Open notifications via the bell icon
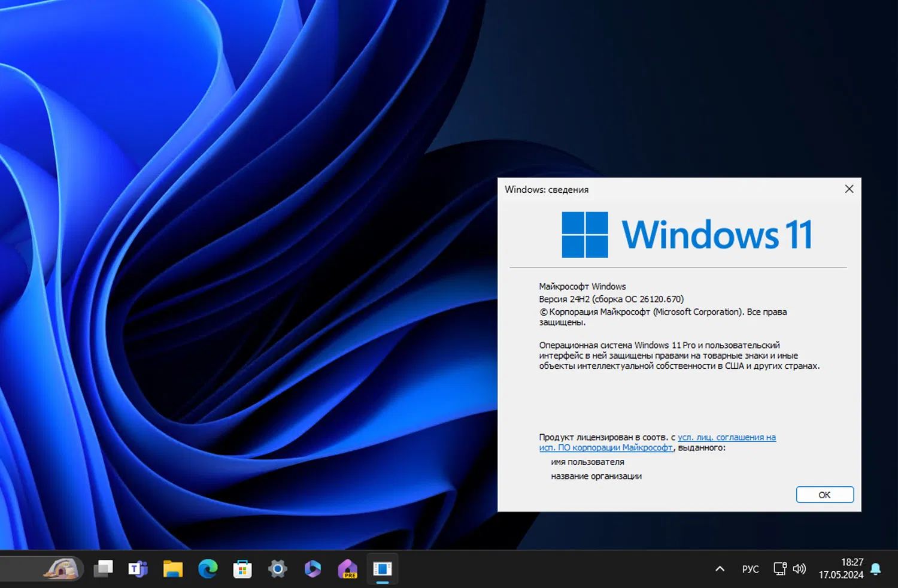Screen dimensions: 898x588 [x=875, y=569]
